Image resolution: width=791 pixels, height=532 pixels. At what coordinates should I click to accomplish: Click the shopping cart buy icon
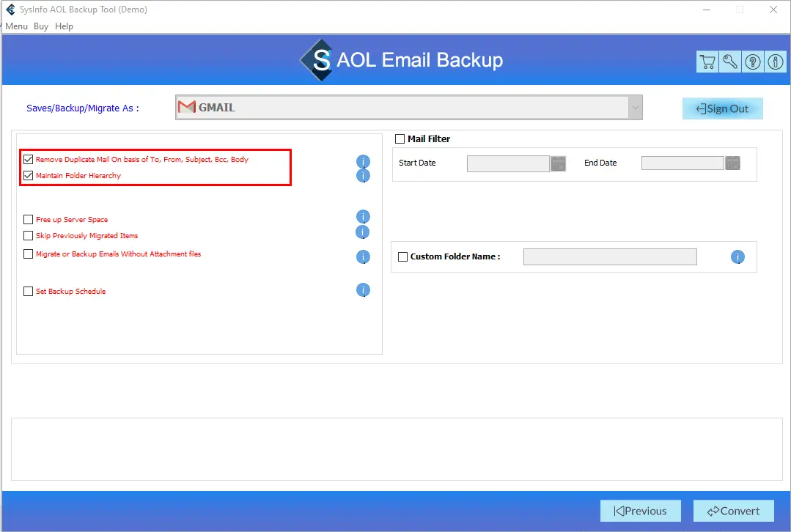click(x=707, y=62)
